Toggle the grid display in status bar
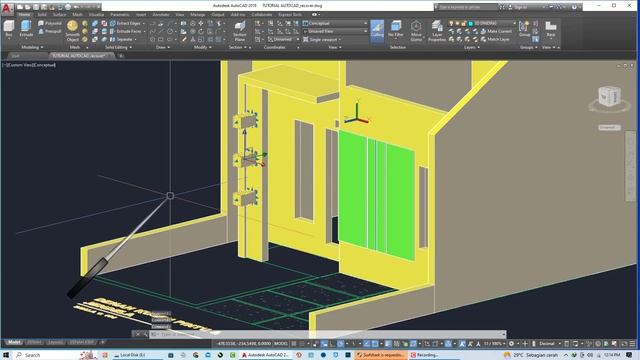Image resolution: width=640 pixels, height=360 pixels. [x=293, y=344]
